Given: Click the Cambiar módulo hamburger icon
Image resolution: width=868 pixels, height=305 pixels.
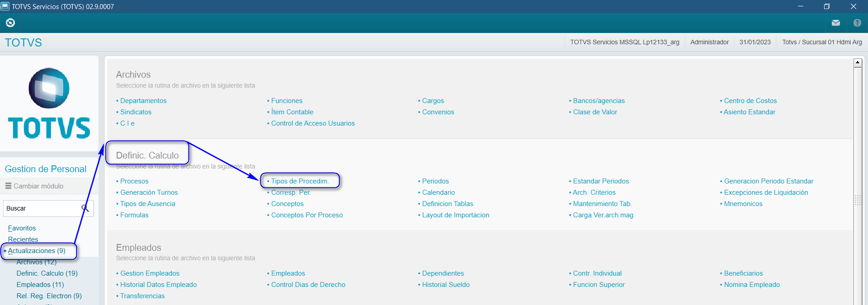Looking at the screenshot, I should click(x=8, y=186).
